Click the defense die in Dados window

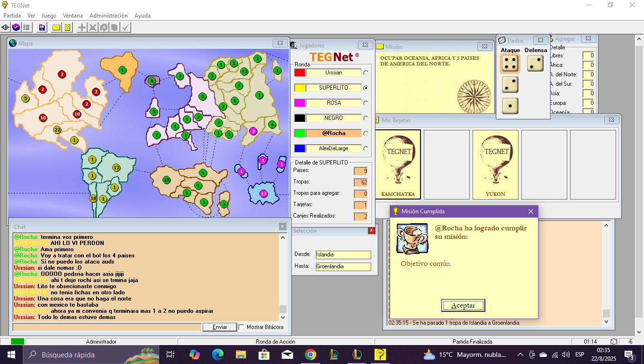click(x=535, y=64)
